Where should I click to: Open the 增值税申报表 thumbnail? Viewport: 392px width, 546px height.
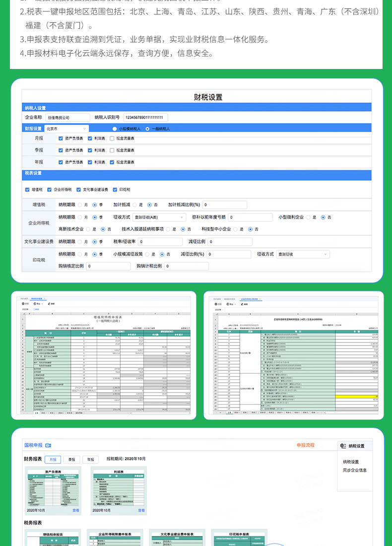coord(53,539)
